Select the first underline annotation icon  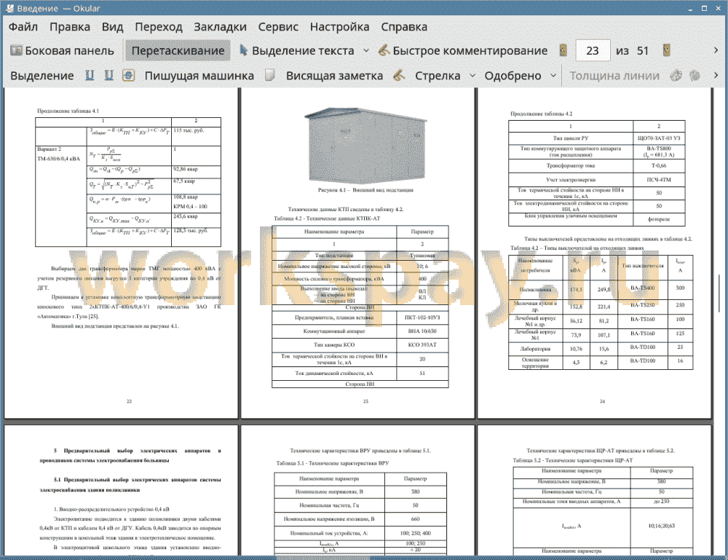(90, 75)
